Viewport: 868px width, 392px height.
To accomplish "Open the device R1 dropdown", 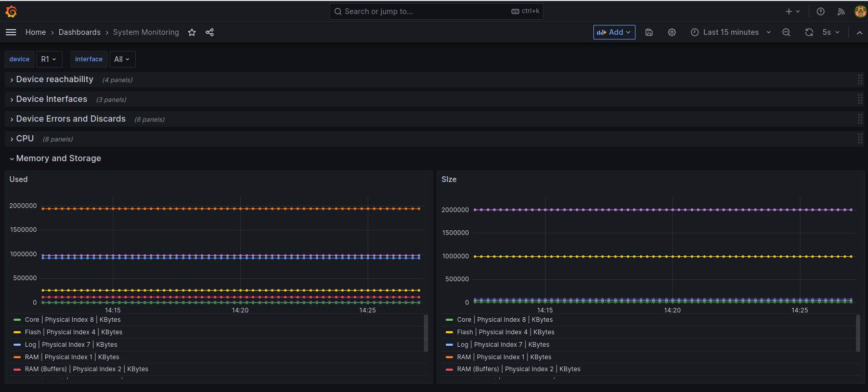I will click(x=49, y=59).
